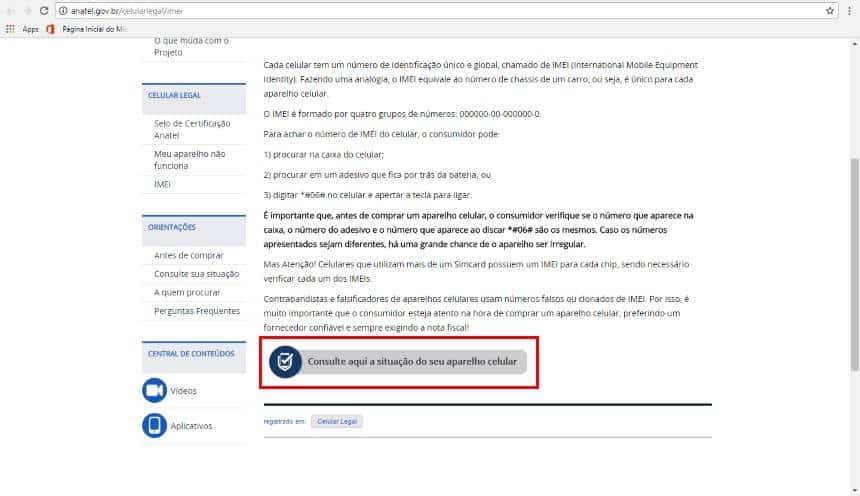
Task: Open the Aplicativos text link
Action: (x=191, y=426)
